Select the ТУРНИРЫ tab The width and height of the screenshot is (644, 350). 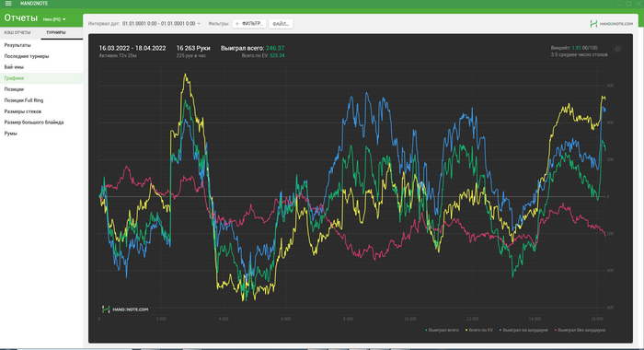tap(56, 32)
